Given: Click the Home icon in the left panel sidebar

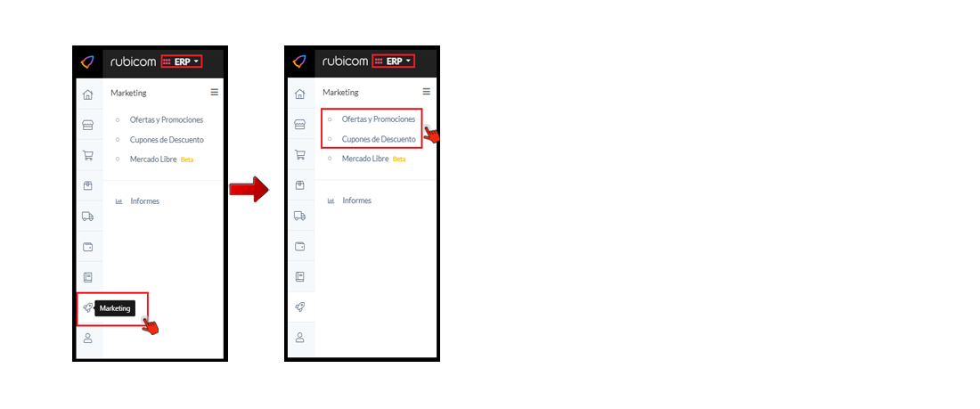Looking at the screenshot, I should 87,95.
